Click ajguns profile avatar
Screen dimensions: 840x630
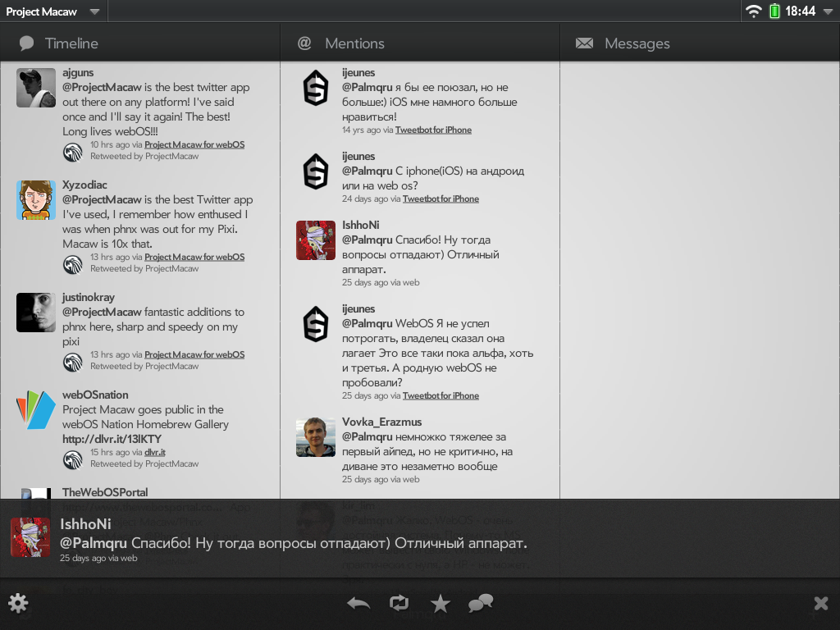(x=36, y=88)
